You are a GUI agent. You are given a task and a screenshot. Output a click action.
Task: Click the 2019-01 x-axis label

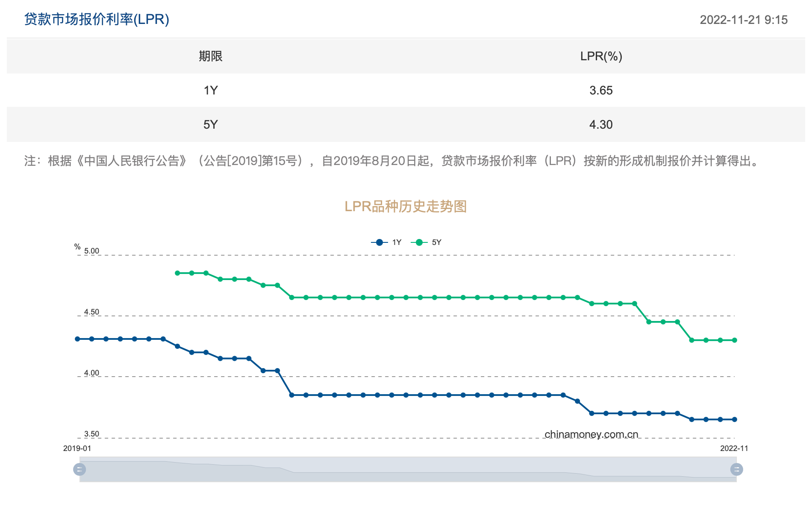pos(77,448)
